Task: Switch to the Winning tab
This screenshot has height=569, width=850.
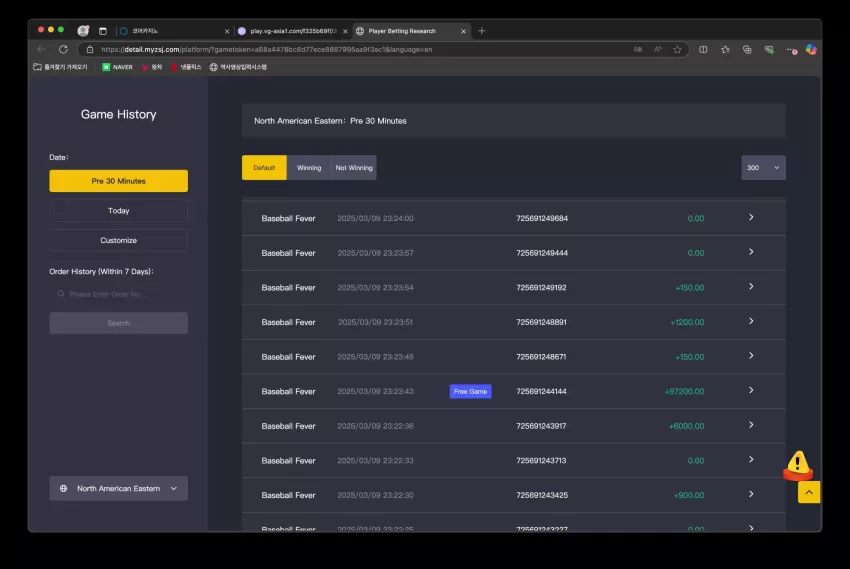Action: coord(309,168)
